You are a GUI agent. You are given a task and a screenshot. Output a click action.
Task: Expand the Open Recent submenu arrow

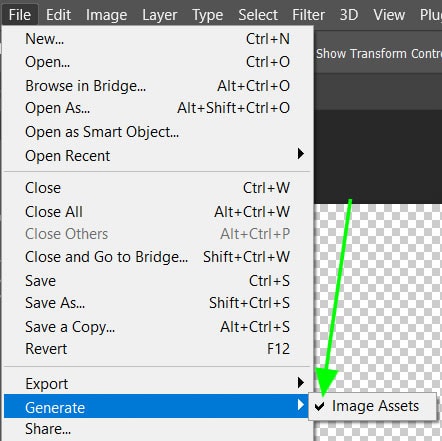point(301,154)
